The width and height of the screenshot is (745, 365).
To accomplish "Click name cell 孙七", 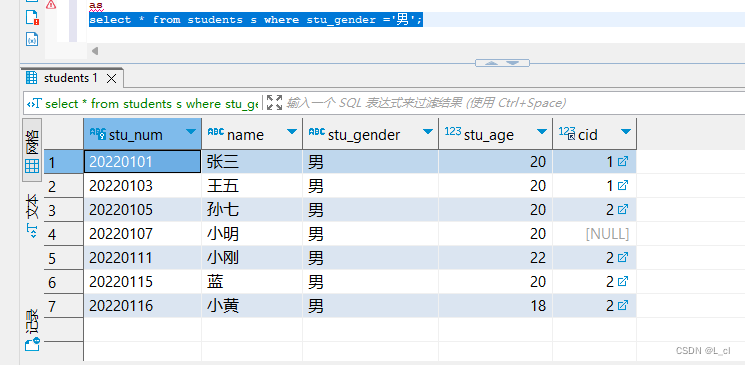I will coord(252,210).
